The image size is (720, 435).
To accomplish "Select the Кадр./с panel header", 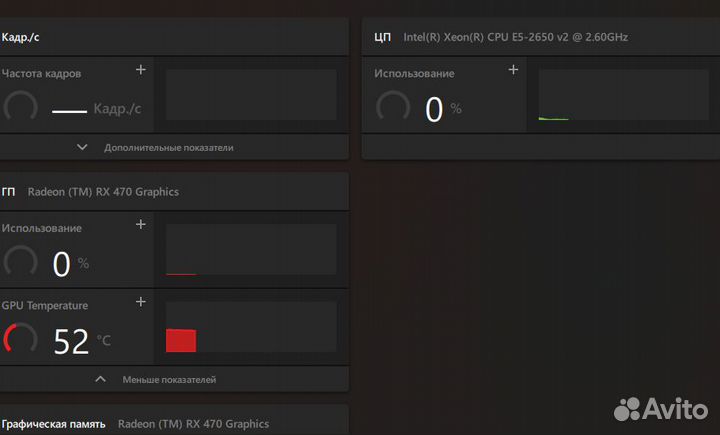I will (x=21, y=37).
